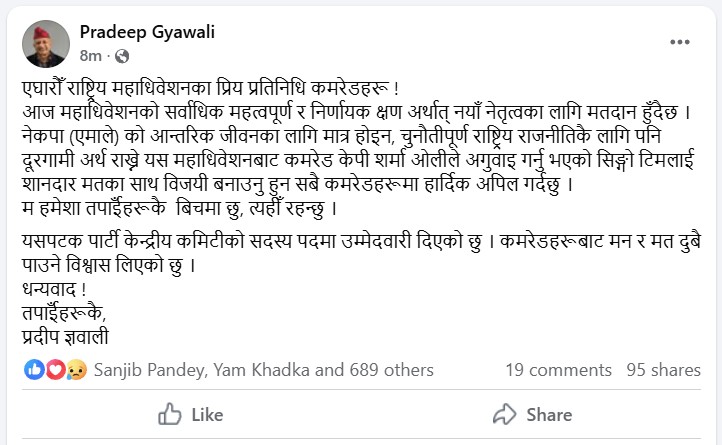
Task: Open the three-dots post options menu
Action: point(680,42)
